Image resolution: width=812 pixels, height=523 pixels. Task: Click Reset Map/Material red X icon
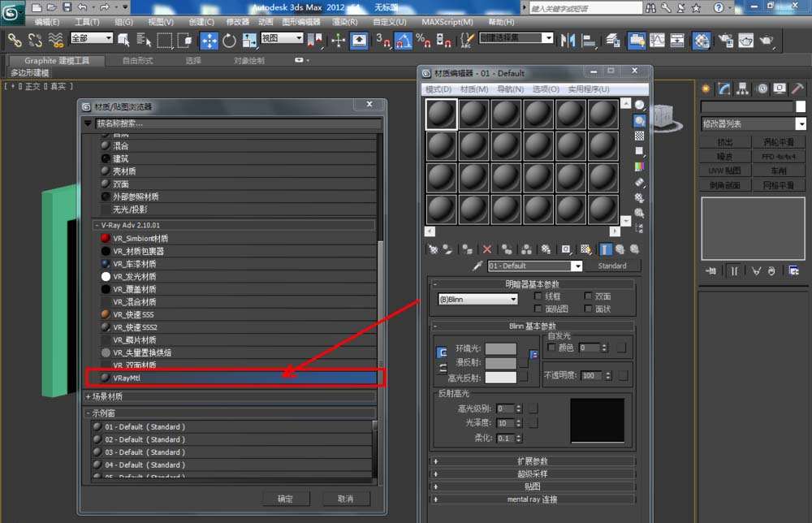[486, 249]
